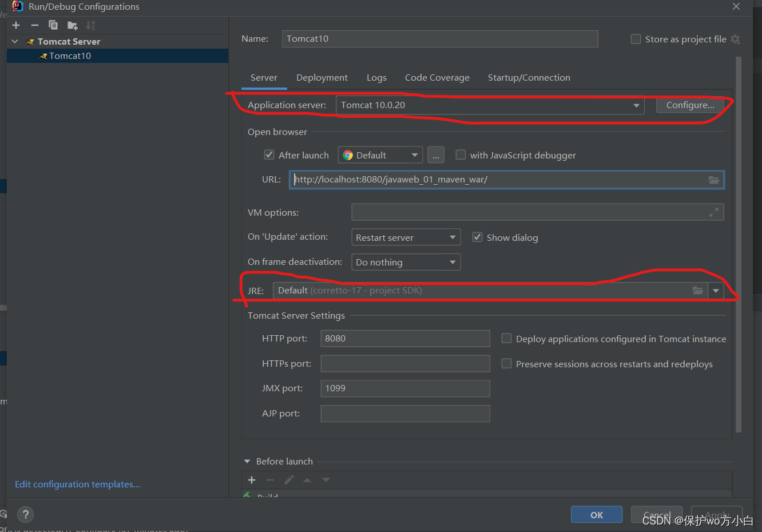Open Store as project file gear settings
This screenshot has height=532, width=762.
click(x=736, y=39)
